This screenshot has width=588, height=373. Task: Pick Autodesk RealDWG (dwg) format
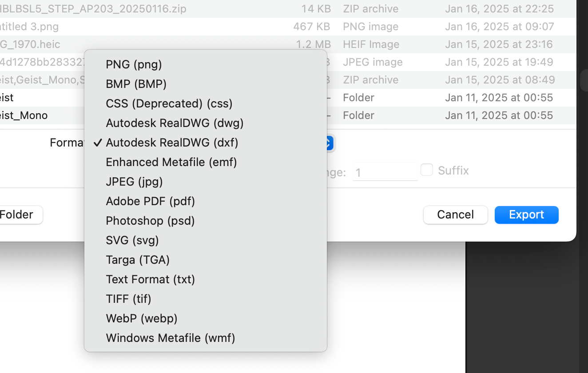pyautogui.click(x=175, y=123)
